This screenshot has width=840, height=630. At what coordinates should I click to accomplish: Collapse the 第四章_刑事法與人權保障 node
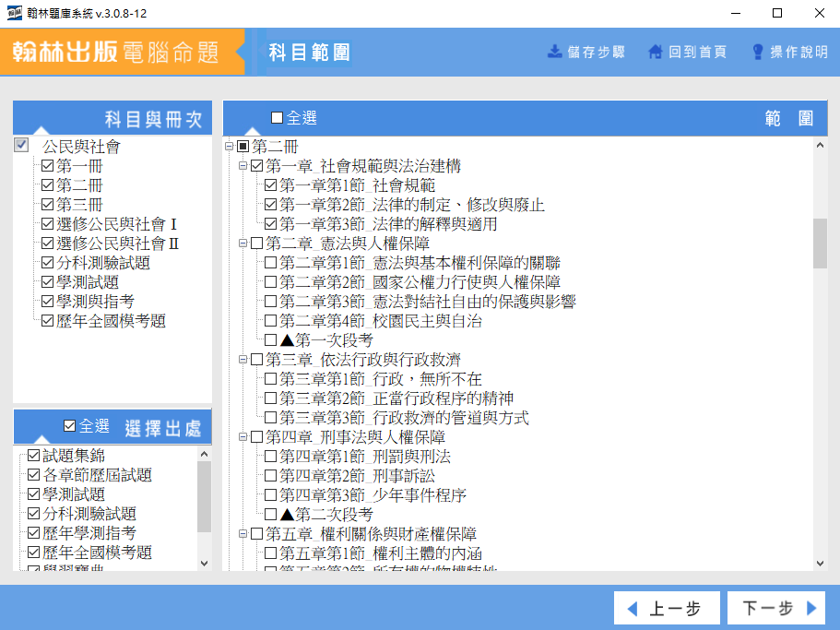(x=243, y=437)
